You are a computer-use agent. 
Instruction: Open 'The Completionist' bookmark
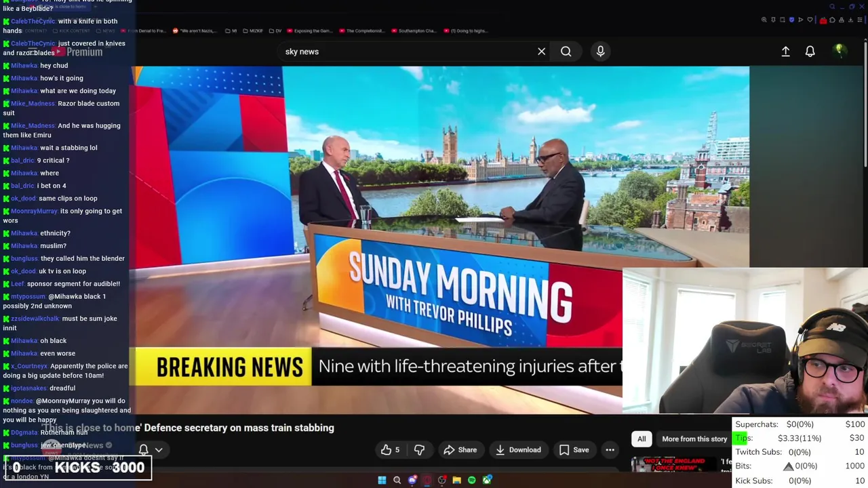click(x=361, y=30)
